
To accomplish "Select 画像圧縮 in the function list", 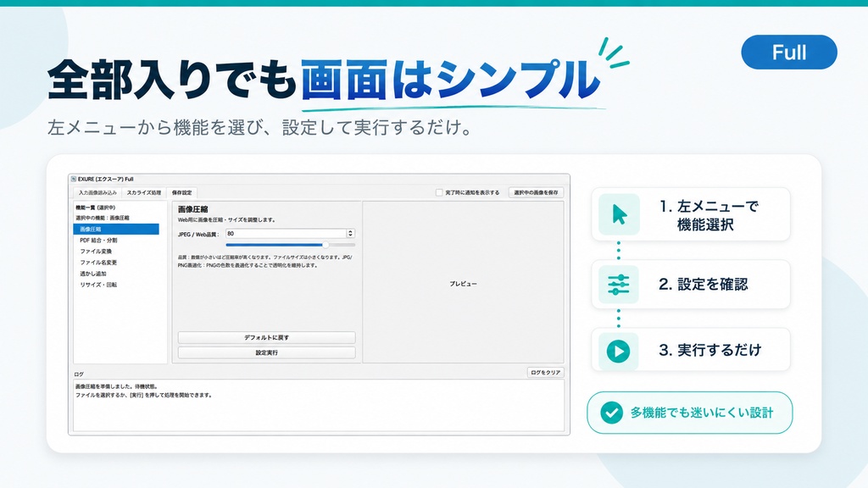I will tap(116, 229).
